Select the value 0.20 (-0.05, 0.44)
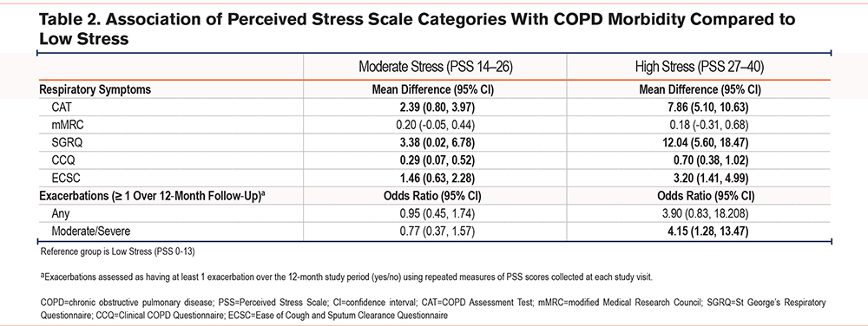 point(435,126)
